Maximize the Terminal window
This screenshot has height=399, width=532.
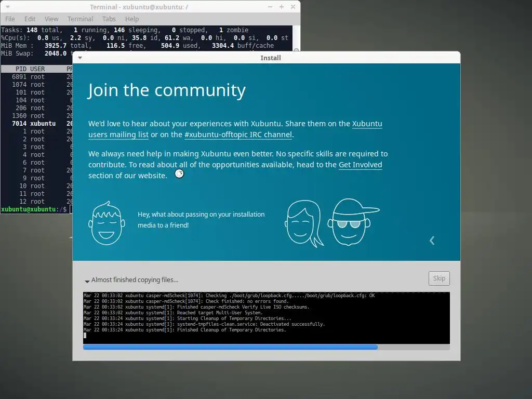(281, 7)
